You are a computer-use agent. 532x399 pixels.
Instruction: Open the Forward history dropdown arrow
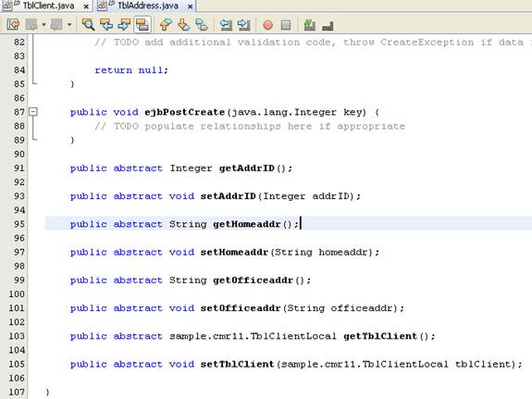[x=69, y=24]
